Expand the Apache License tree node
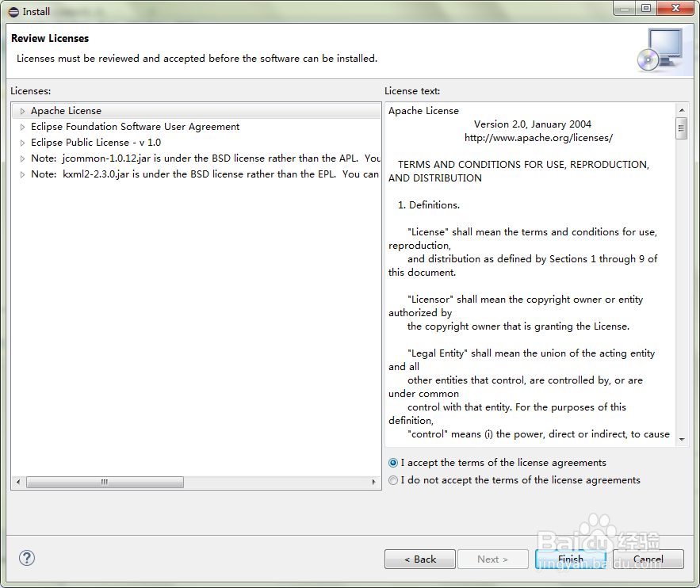 (x=22, y=111)
